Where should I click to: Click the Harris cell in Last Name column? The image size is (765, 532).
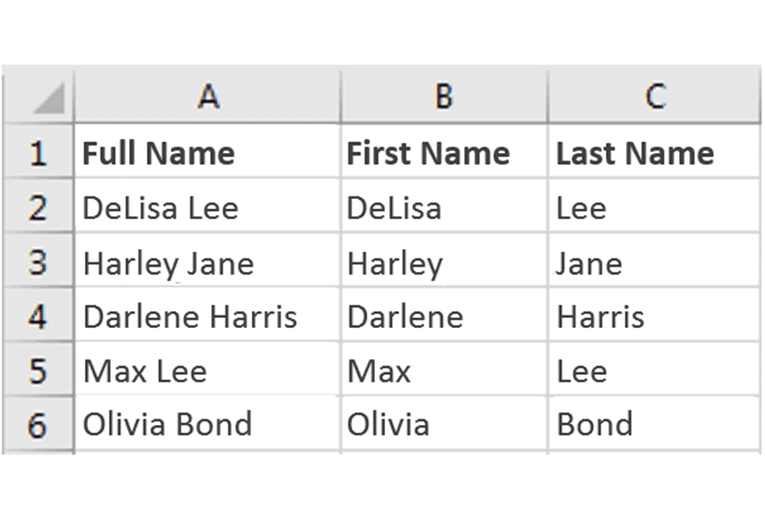[x=654, y=315]
